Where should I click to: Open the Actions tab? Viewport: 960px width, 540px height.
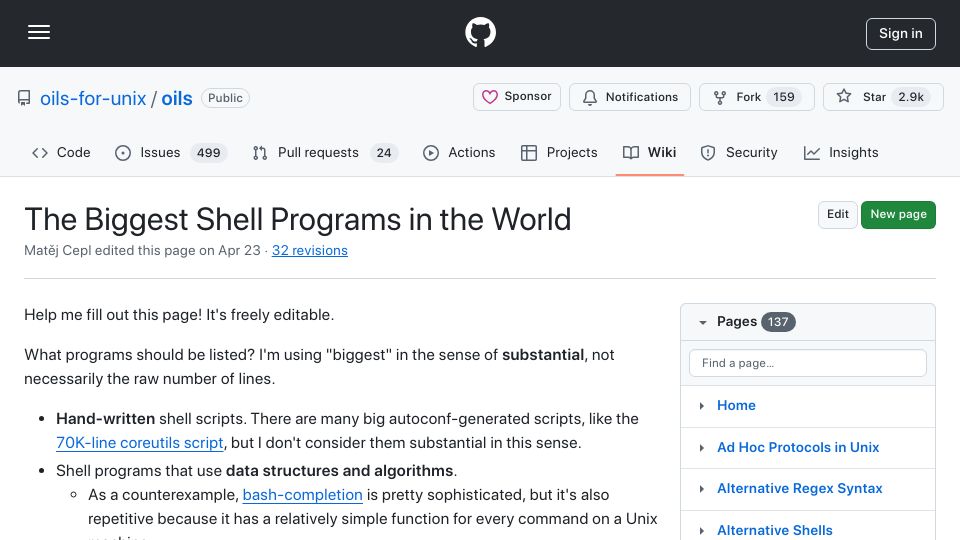[x=459, y=152]
